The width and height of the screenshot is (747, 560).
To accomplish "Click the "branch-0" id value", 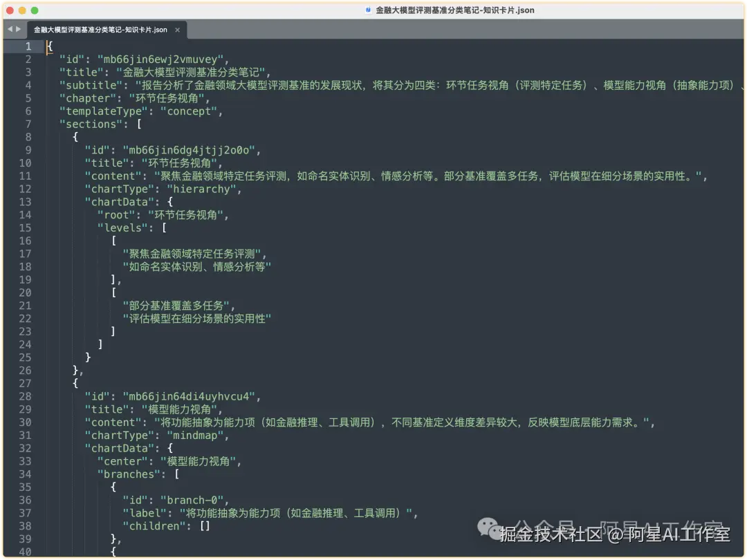I will (x=192, y=501).
